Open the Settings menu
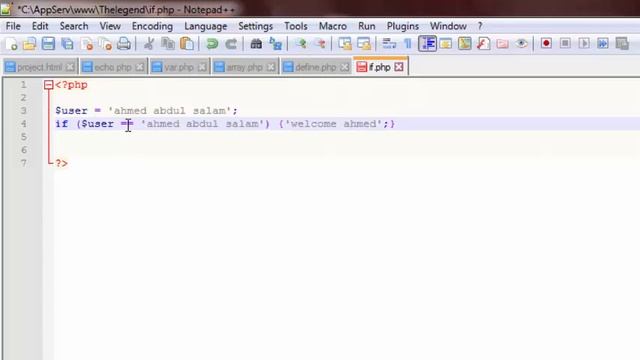The width and height of the screenshot is (640, 360). click(x=256, y=26)
